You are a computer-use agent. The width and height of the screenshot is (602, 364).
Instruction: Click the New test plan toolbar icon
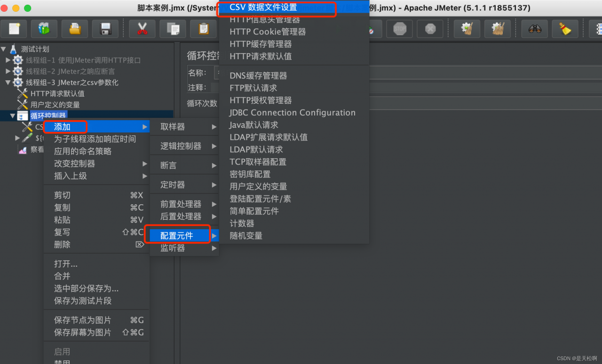14,29
